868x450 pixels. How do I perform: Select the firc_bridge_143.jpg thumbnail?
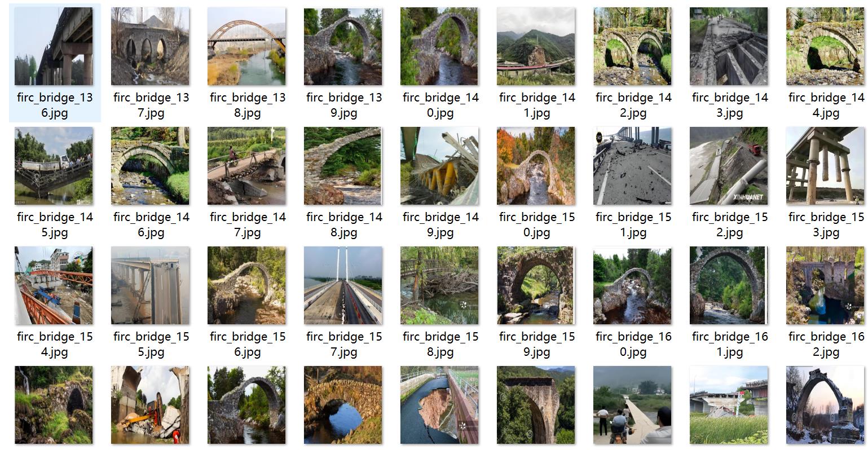[729, 46]
